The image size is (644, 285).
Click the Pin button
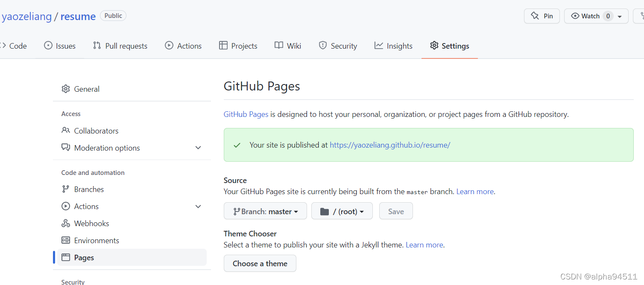coord(542,16)
